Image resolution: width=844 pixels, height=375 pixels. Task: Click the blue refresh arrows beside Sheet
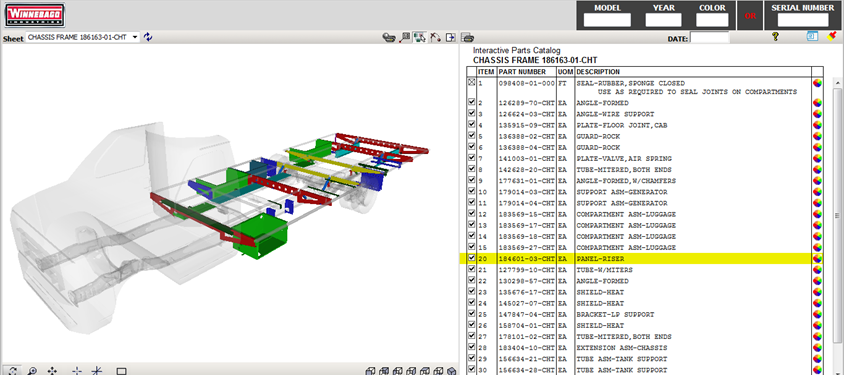pyautogui.click(x=148, y=37)
